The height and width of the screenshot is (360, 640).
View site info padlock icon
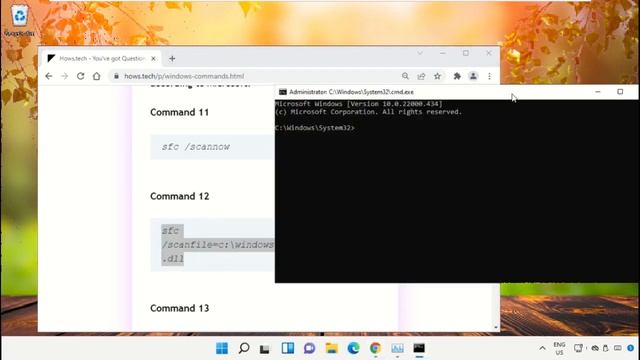tap(116, 76)
